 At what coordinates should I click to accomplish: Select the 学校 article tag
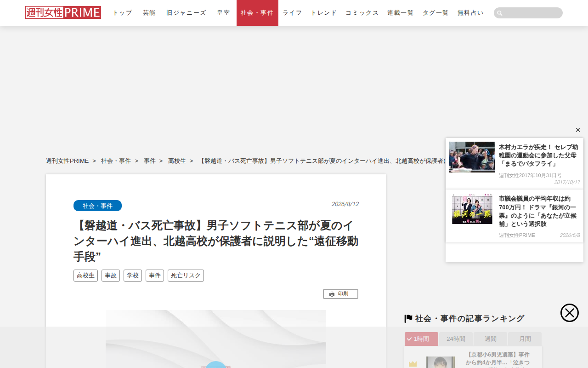[x=133, y=276]
